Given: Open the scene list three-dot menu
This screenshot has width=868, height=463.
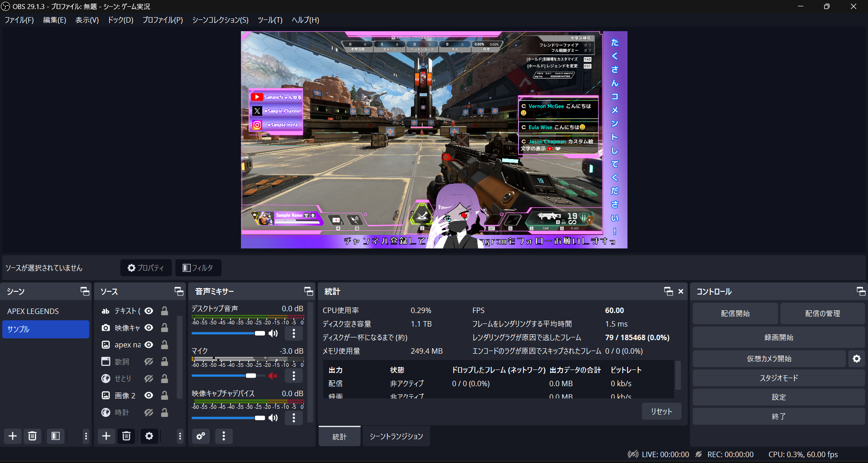Looking at the screenshot, I should point(86,436).
